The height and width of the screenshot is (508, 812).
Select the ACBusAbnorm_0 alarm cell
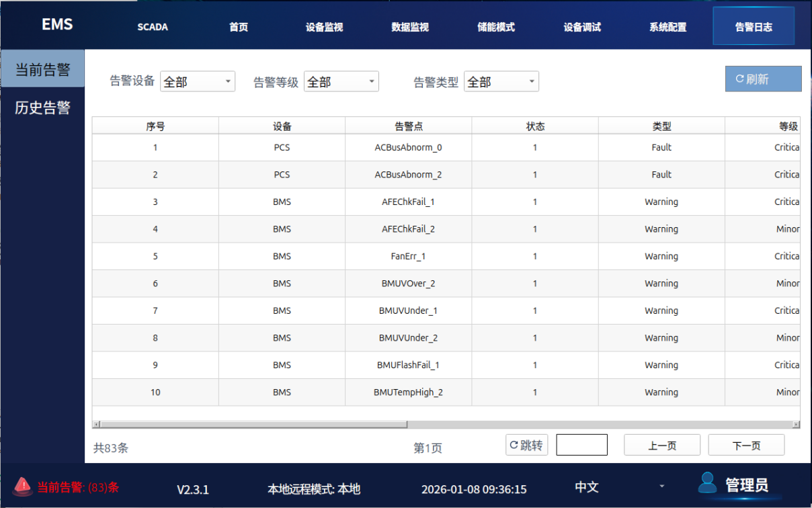[x=409, y=147]
